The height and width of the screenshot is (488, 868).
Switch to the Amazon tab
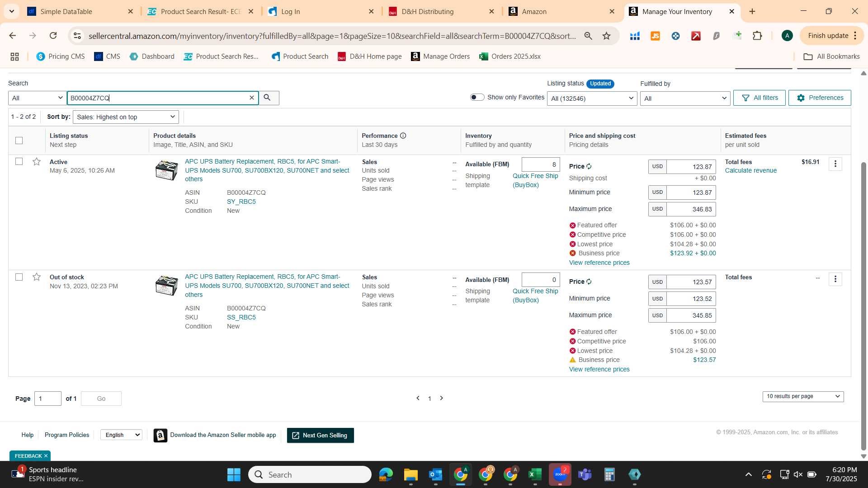(562, 11)
